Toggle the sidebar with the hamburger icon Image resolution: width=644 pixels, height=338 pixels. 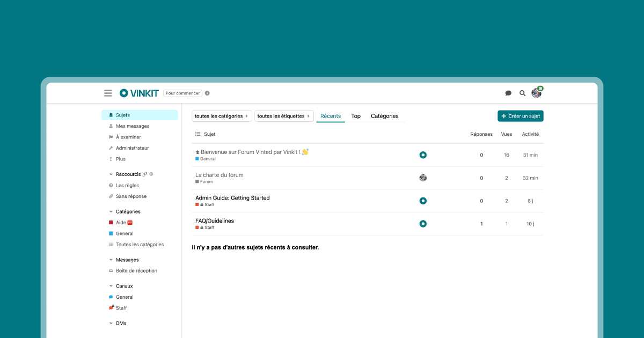coord(108,93)
